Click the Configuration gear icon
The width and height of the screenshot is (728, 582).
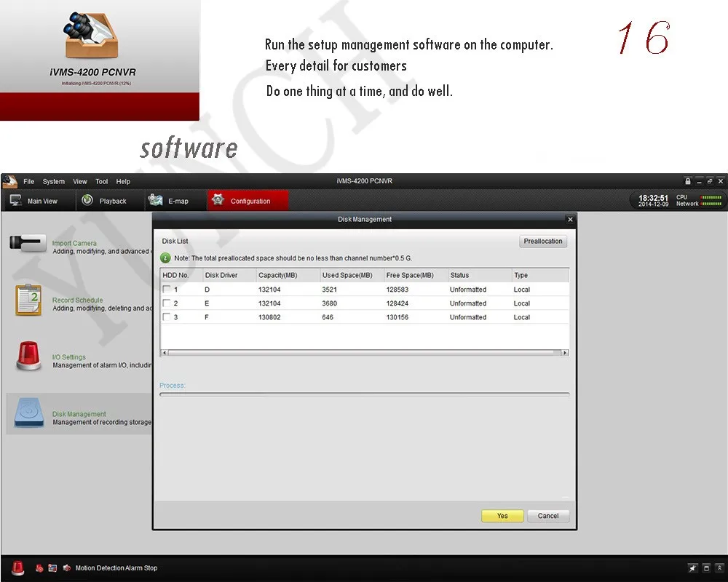click(218, 199)
